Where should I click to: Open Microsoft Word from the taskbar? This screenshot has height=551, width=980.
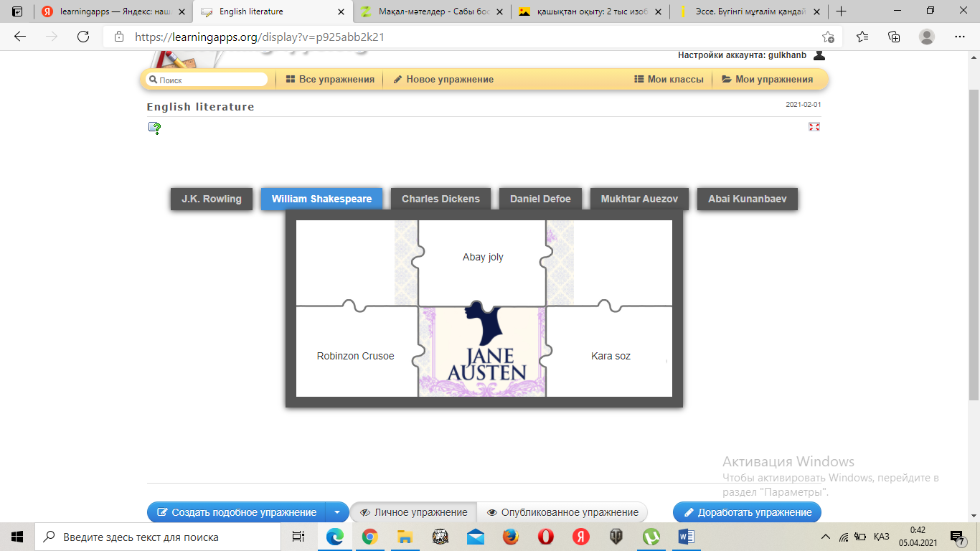(x=686, y=537)
